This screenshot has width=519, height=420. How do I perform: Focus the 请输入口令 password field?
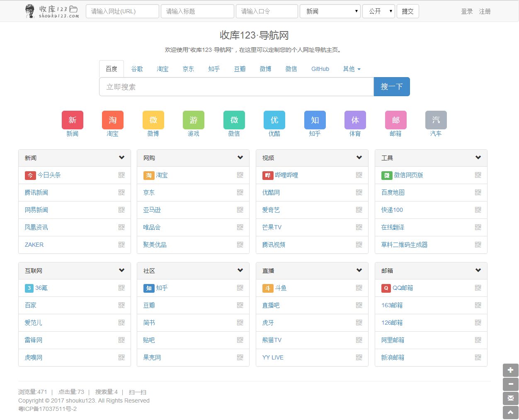(267, 11)
